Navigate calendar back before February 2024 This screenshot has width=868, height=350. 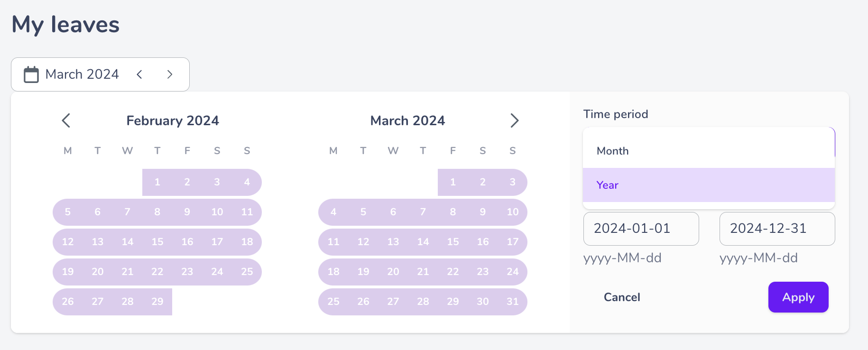66,120
